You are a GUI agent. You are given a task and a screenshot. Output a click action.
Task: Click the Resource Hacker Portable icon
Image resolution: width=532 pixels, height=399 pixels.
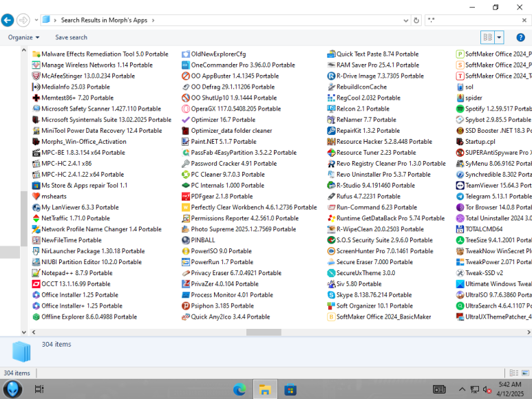[x=331, y=142]
